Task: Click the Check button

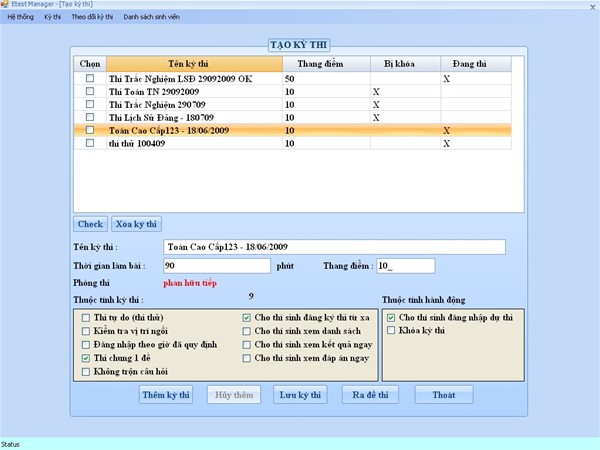Action: [90, 224]
